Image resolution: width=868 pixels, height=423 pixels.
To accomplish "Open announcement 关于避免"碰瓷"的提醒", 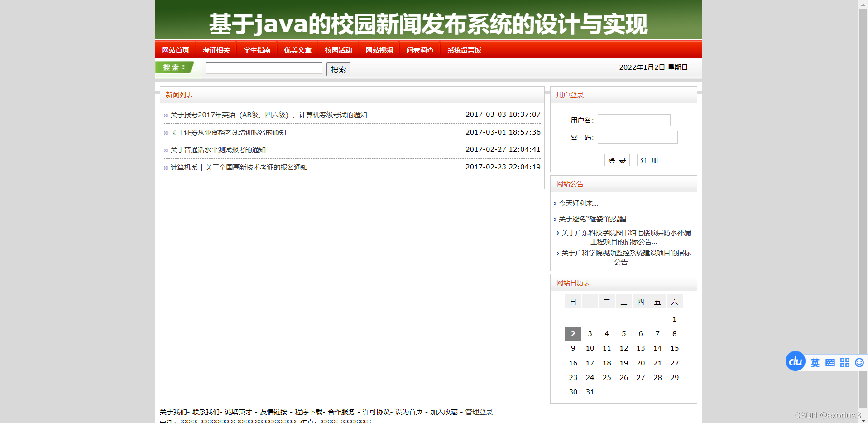I will [595, 219].
